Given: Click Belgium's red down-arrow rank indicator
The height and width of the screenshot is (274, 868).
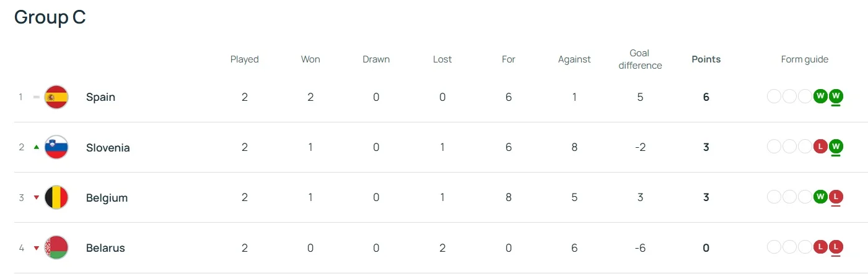Looking at the screenshot, I should pyautogui.click(x=37, y=198).
